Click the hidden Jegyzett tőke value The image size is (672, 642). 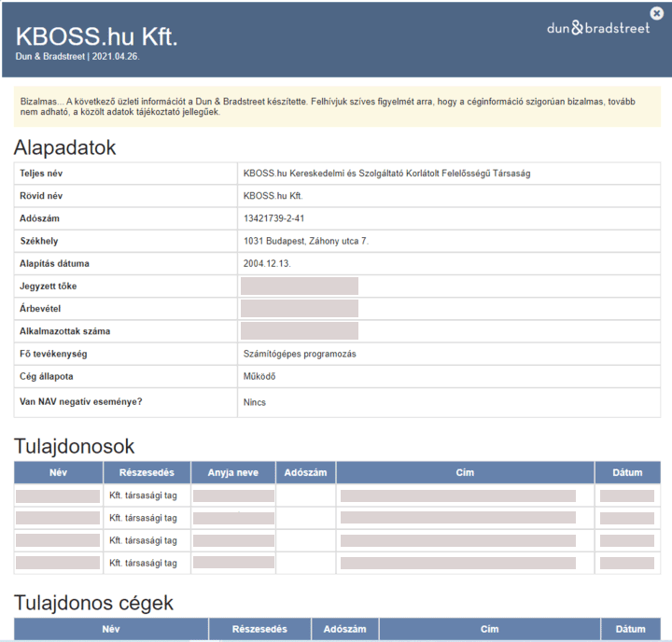tap(300, 286)
